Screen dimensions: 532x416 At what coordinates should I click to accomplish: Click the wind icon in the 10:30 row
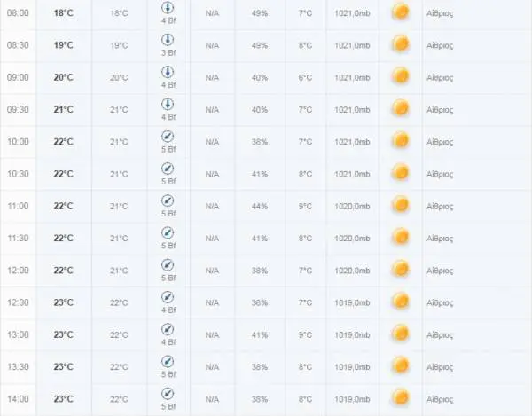pos(168,169)
